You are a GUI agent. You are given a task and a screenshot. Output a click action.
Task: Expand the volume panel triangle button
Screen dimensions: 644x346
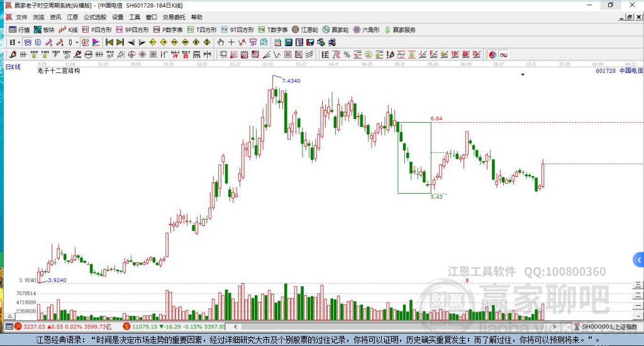pos(10,316)
